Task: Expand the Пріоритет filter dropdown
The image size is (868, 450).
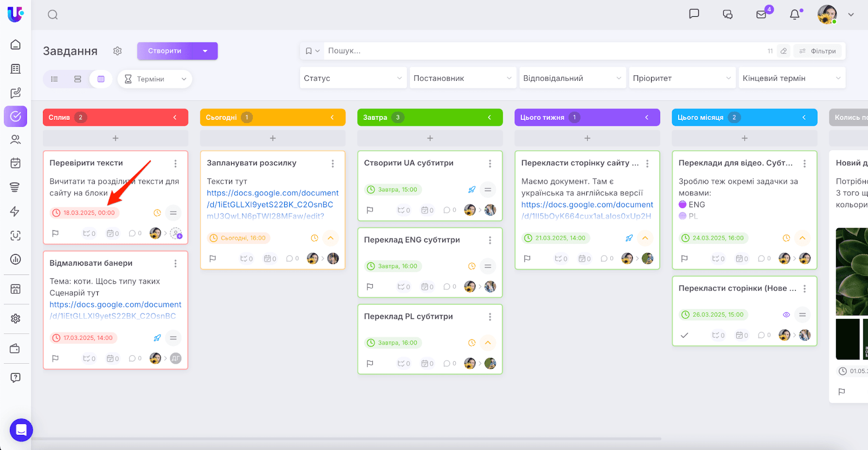Action: tap(681, 78)
